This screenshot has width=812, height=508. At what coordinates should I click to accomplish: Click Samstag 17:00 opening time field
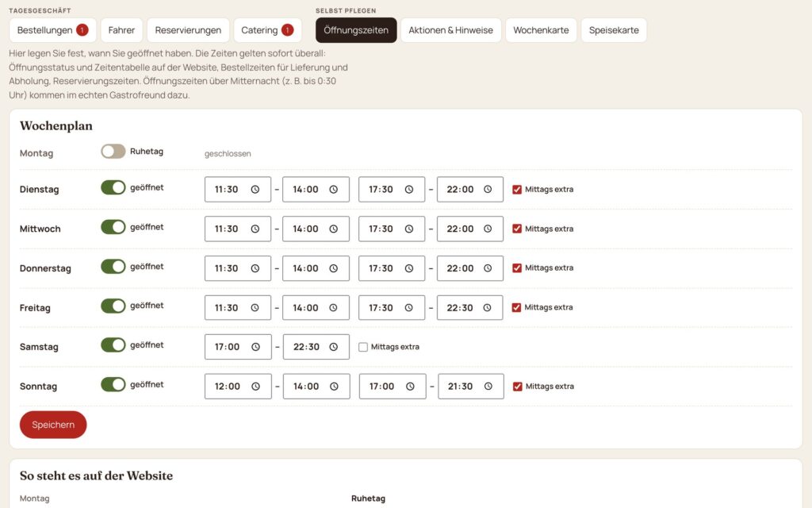click(238, 347)
